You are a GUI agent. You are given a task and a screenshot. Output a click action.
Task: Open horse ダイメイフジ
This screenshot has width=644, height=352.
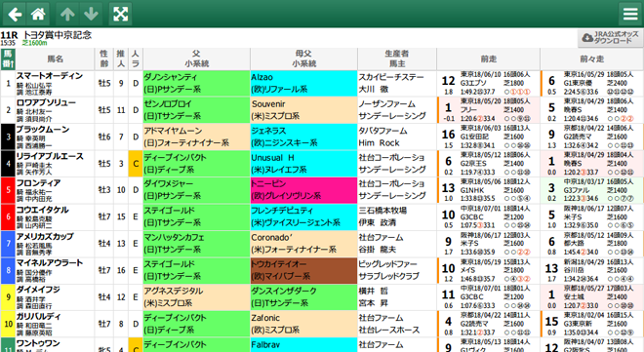pos(38,290)
